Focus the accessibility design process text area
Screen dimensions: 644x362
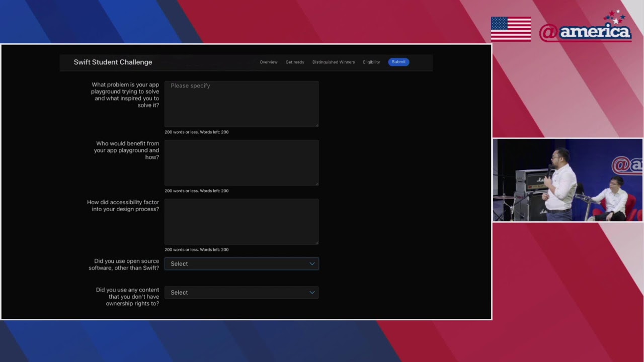click(242, 222)
